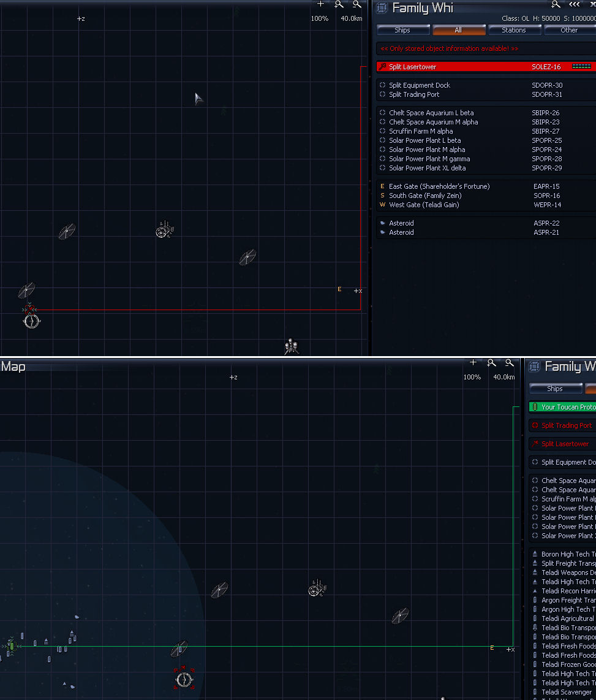Select Split Freight Transp row in lower list
The height and width of the screenshot is (700, 596).
[562, 563]
